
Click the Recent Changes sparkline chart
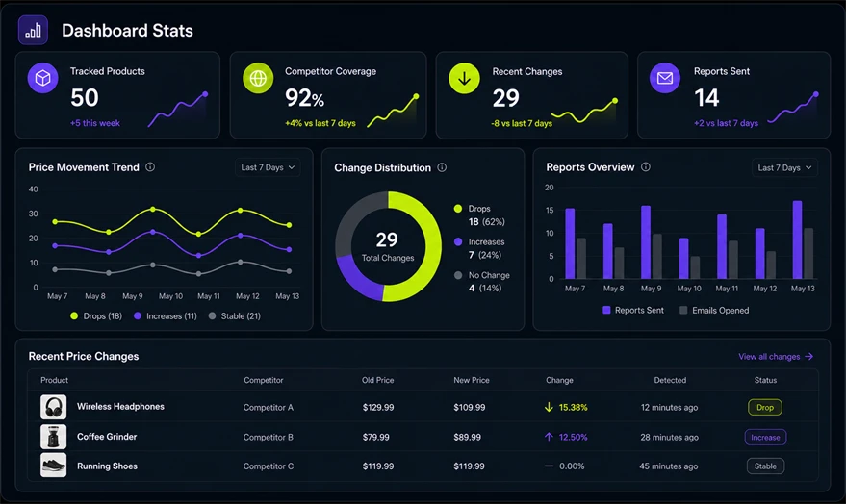(584, 111)
